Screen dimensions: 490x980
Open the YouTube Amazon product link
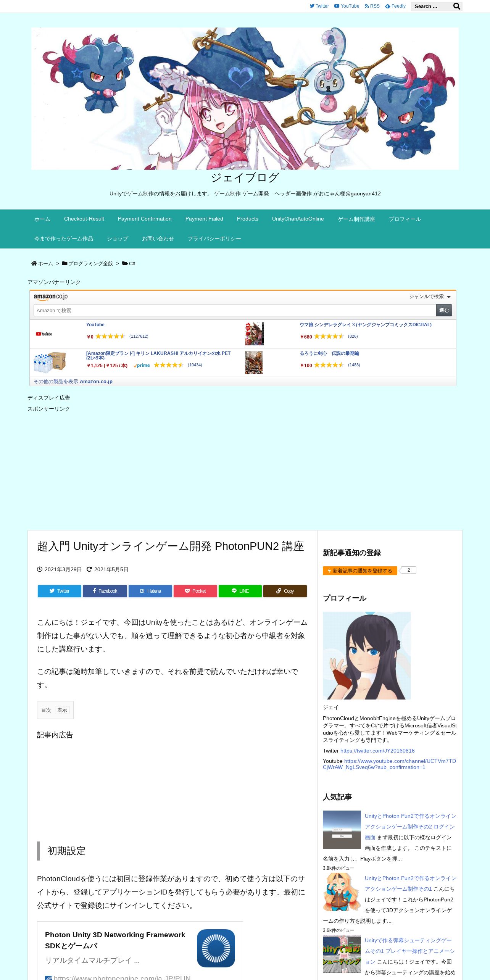click(x=95, y=325)
